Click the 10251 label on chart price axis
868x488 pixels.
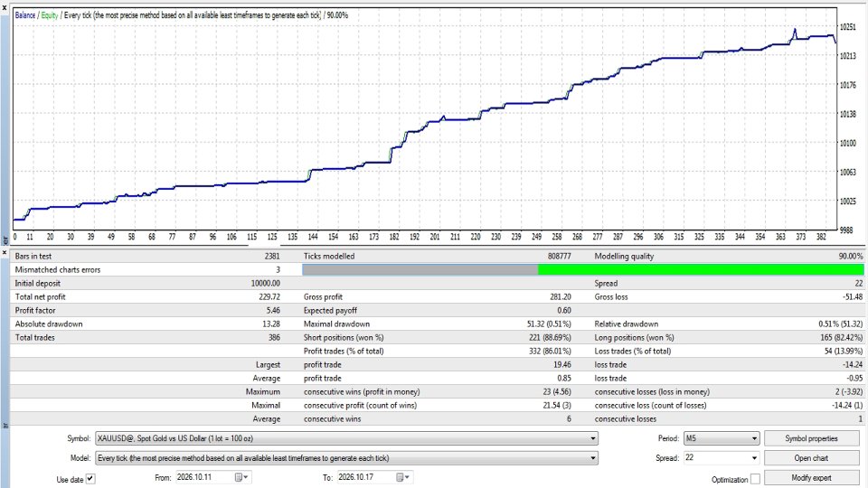click(847, 26)
